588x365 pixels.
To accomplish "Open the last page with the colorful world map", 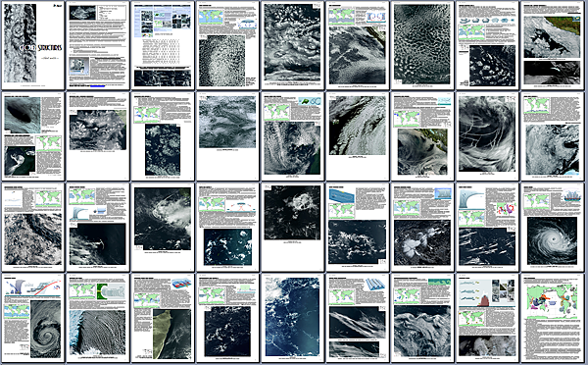I will (x=552, y=319).
